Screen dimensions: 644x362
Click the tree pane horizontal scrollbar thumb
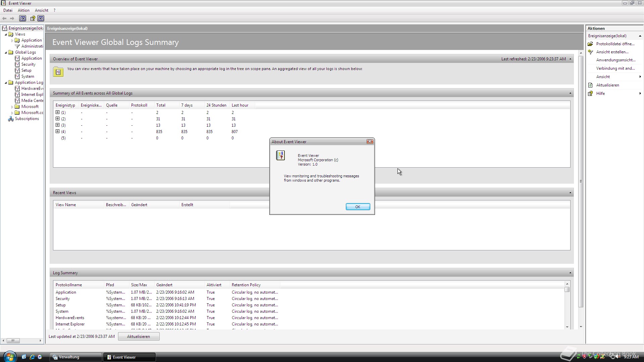point(13,341)
